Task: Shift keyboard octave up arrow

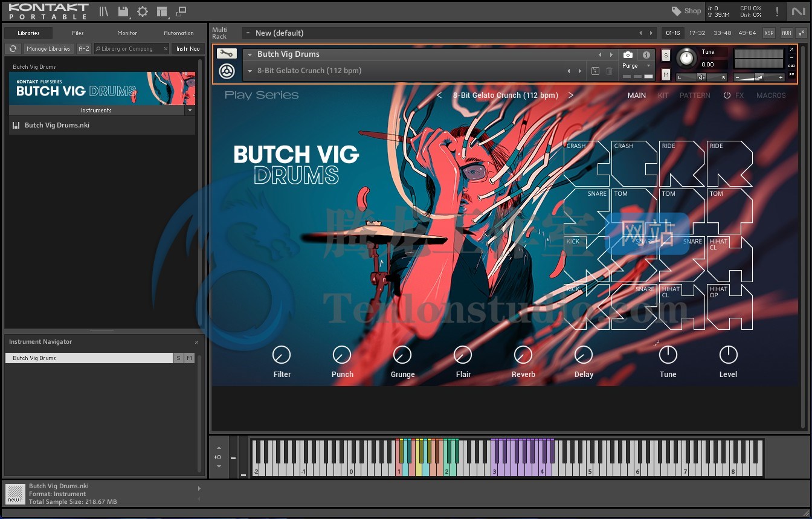Action: point(219,448)
